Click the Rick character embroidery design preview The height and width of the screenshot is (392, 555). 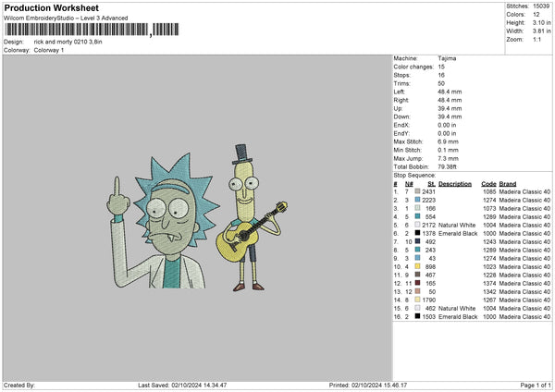tap(163, 221)
